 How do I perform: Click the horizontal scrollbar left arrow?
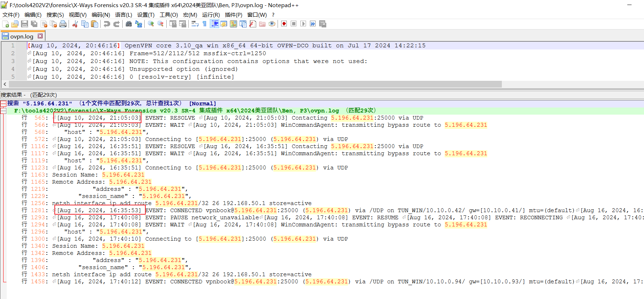[x=5, y=84]
